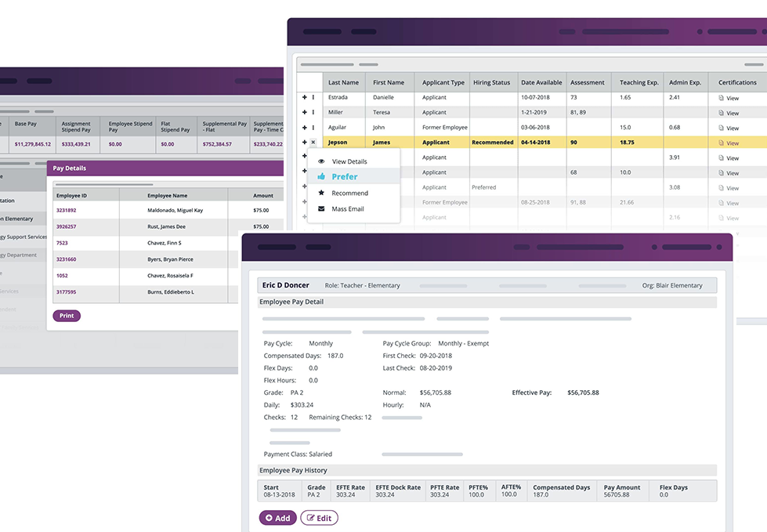Choose Recommend from the context menu
This screenshot has width=767, height=532.
click(x=349, y=193)
